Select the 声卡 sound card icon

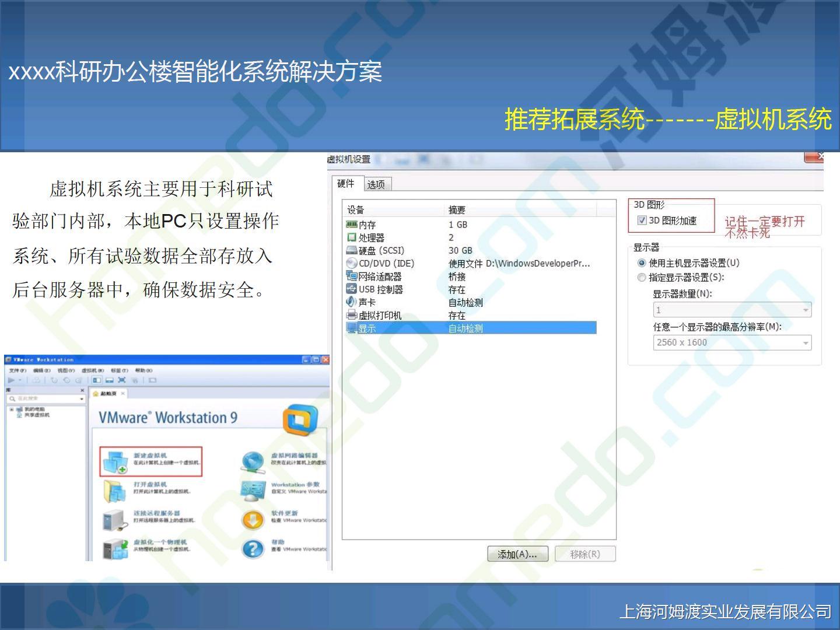coord(351,302)
